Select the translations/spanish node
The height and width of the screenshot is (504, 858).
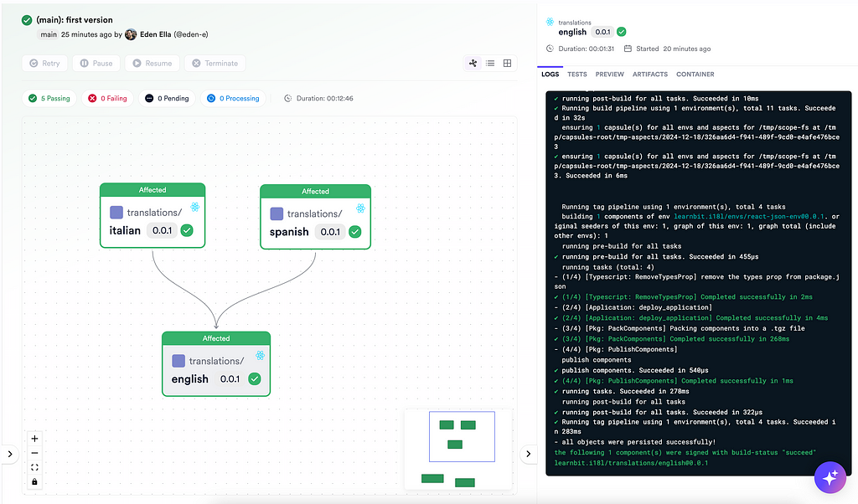[x=316, y=217]
